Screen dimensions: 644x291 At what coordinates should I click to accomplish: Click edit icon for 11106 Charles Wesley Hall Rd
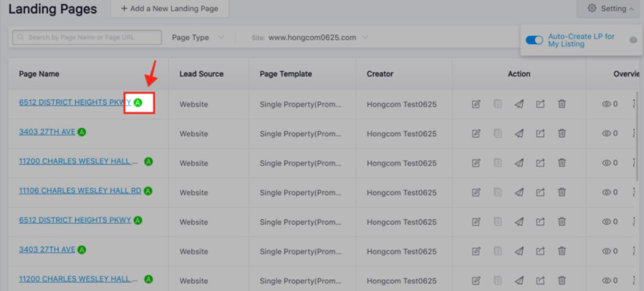click(476, 192)
